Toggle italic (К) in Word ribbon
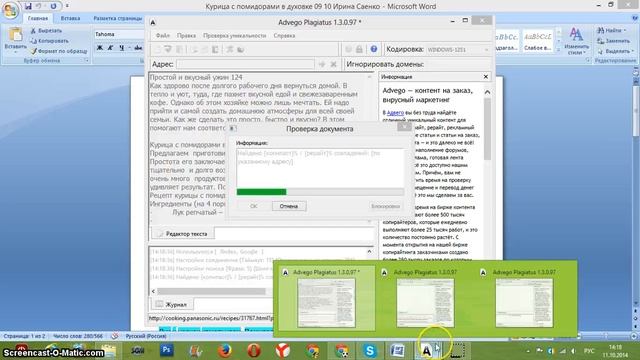Screen dimensions: 640x360 [x=110, y=48]
